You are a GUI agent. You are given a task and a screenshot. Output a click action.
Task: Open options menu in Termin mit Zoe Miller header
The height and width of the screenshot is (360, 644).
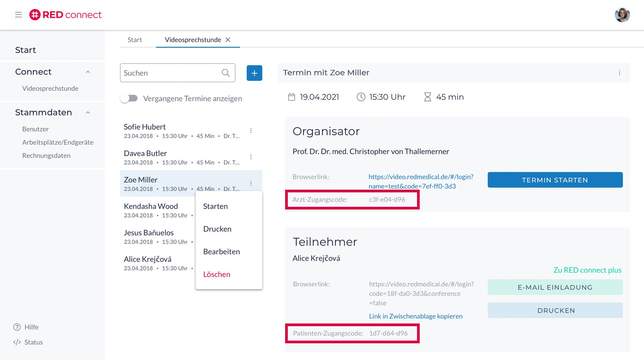point(619,73)
